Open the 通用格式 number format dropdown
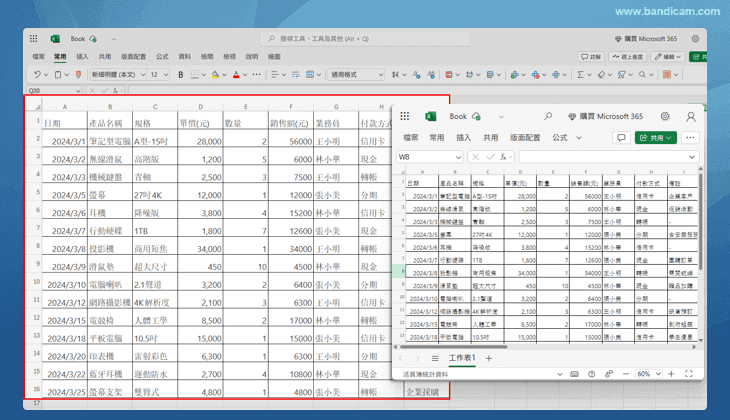 coord(356,75)
